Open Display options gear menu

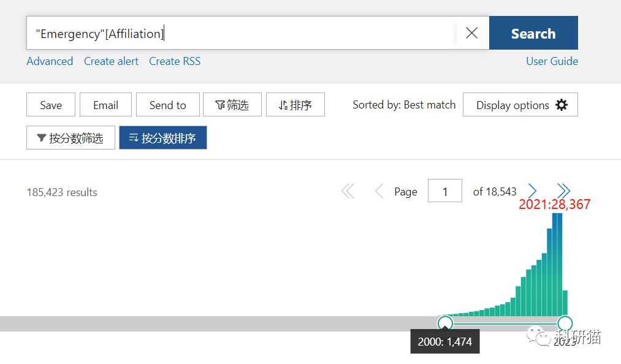pyautogui.click(x=520, y=105)
